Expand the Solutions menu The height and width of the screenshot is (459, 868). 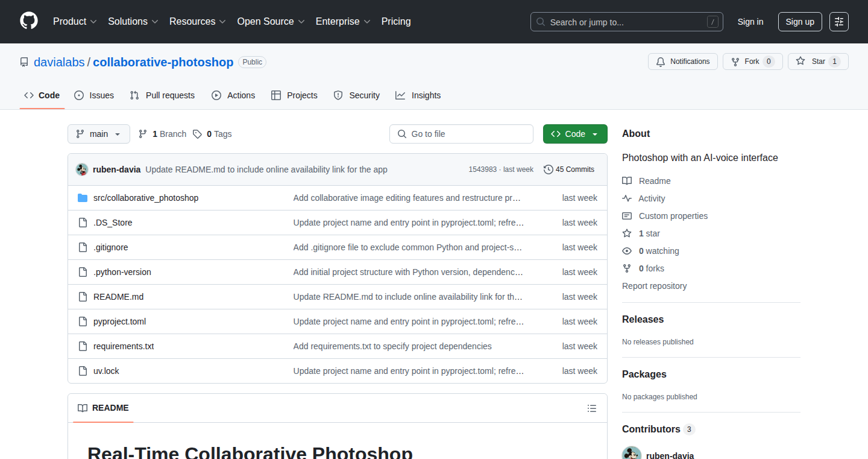[133, 22]
